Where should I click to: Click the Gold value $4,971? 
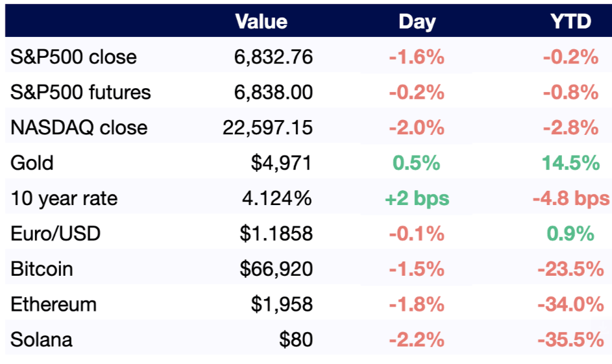[282, 163]
